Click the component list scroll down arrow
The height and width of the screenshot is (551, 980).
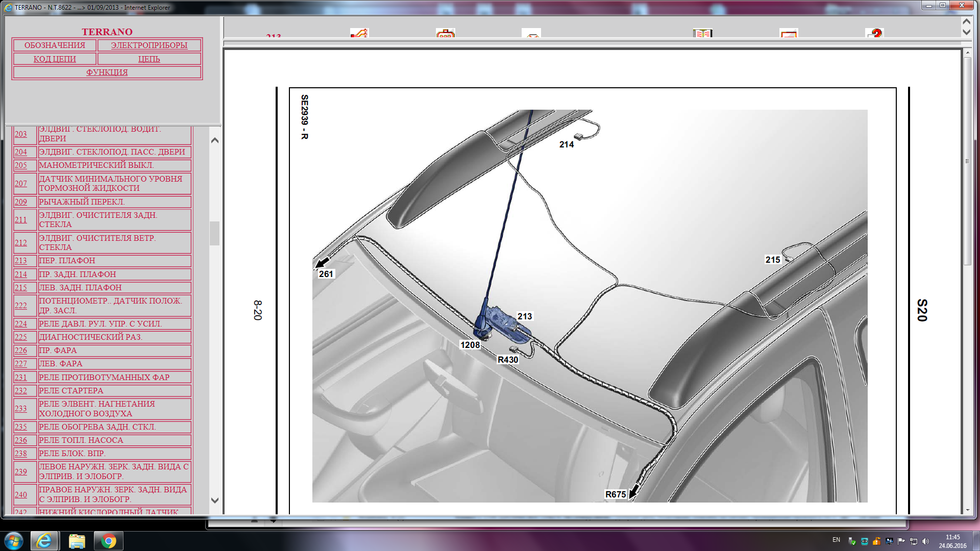tap(215, 500)
